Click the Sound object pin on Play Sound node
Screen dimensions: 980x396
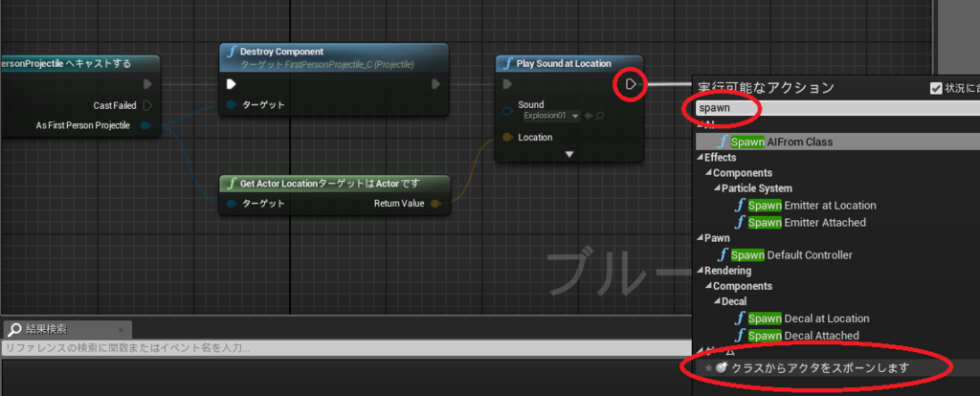(x=508, y=111)
